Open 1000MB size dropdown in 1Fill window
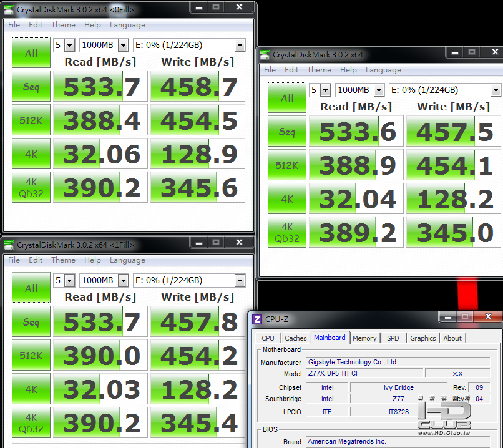503x448 pixels. coord(123,281)
